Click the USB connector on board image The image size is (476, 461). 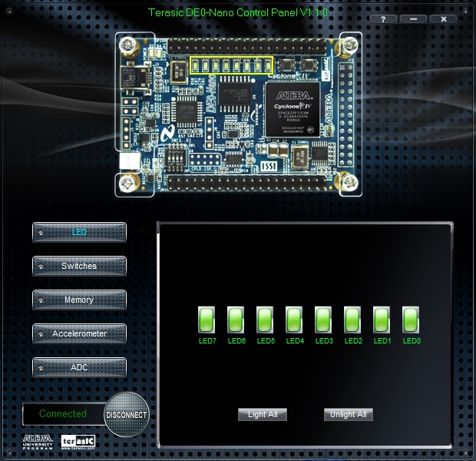134,77
